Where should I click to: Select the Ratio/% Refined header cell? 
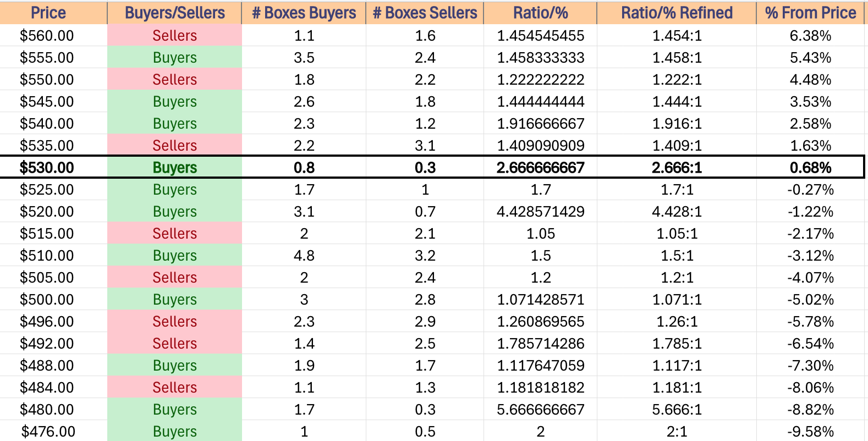pyautogui.click(x=677, y=13)
